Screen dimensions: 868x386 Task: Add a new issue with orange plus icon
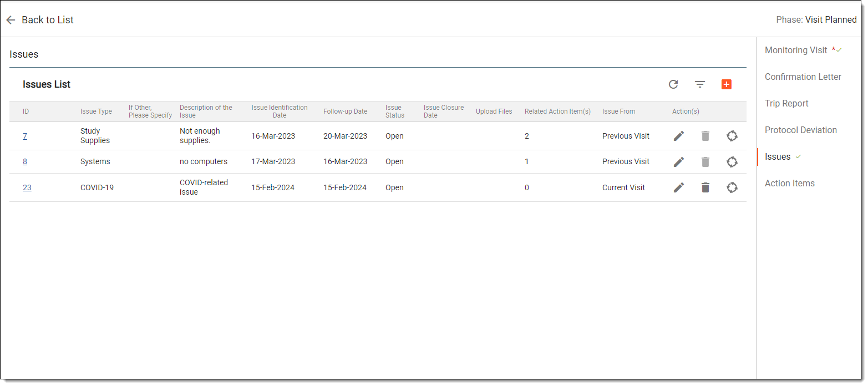[727, 84]
